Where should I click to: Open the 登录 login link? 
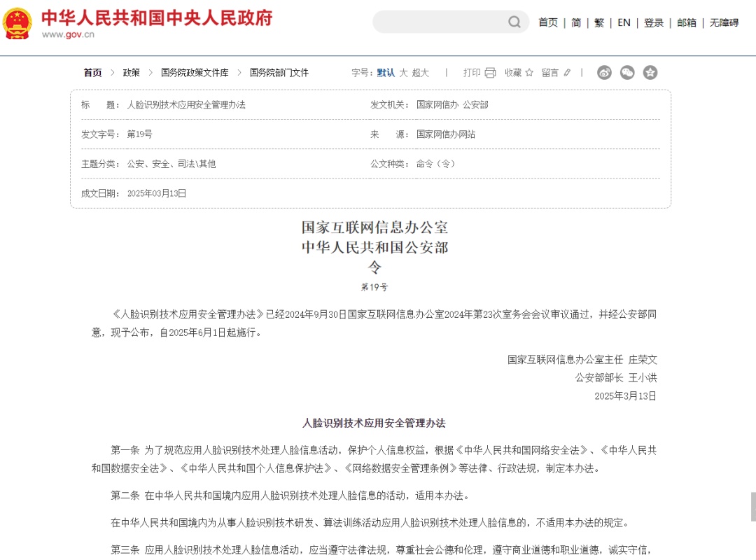(x=654, y=22)
